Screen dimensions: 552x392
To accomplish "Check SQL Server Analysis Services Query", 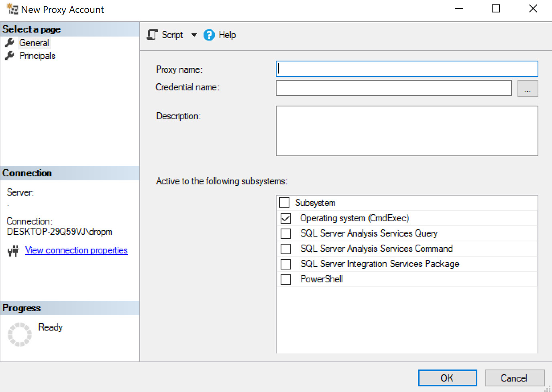I will [286, 233].
